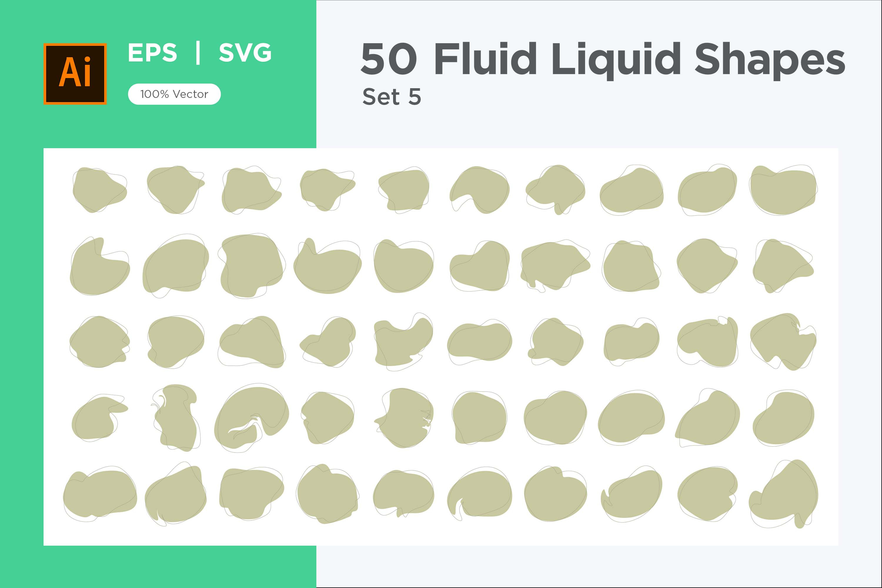Select the last blob in the second row
Image resolution: width=882 pixels, height=588 pixels.
pyautogui.click(x=784, y=266)
